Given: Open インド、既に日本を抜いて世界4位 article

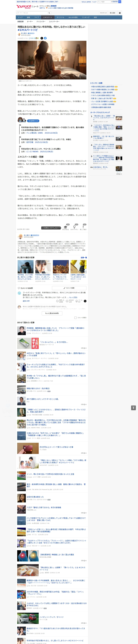Looking at the screenshot, I should (x=50, y=474).
